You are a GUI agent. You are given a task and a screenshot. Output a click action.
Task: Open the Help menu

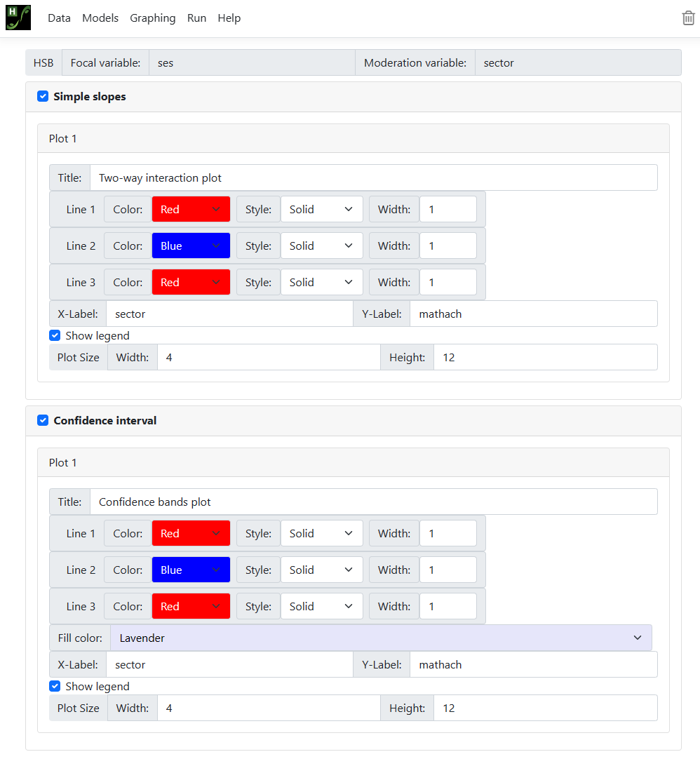pos(229,18)
